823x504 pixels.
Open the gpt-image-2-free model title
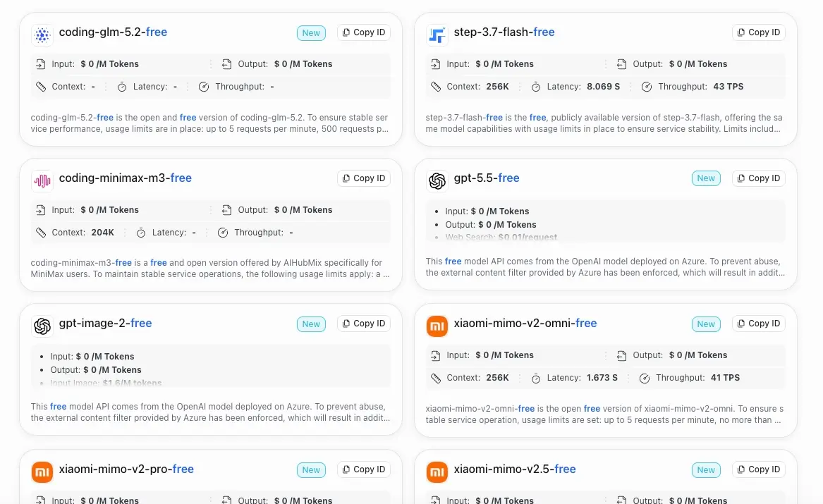(105, 323)
